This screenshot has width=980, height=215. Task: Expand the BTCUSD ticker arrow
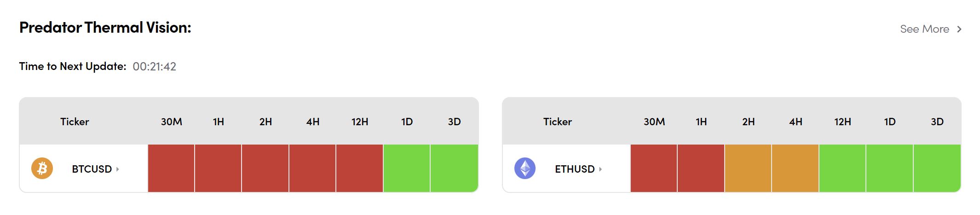click(118, 169)
